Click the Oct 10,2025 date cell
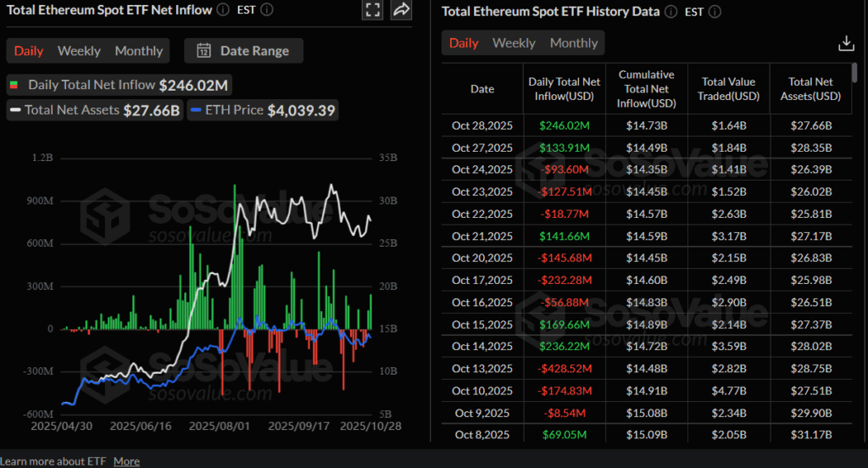868x468 pixels. click(482, 391)
